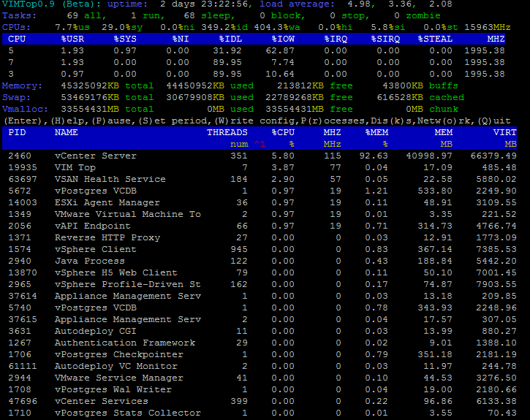The image size is (530, 420).
Task: Select the vAPI Endpoint process name
Action: [92, 226]
